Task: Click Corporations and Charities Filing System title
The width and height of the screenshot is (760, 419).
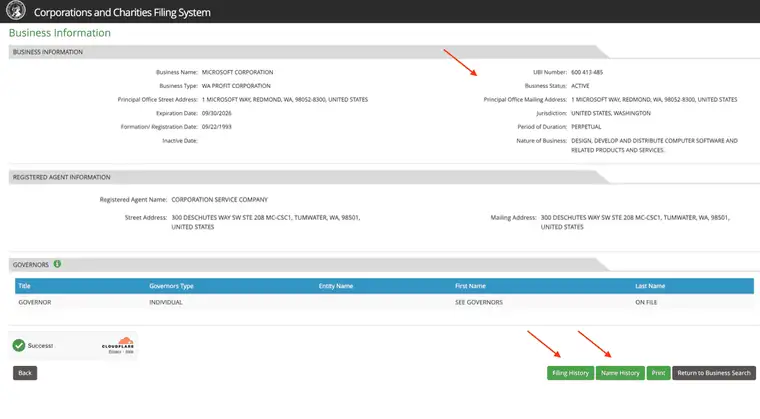Action: pos(122,12)
